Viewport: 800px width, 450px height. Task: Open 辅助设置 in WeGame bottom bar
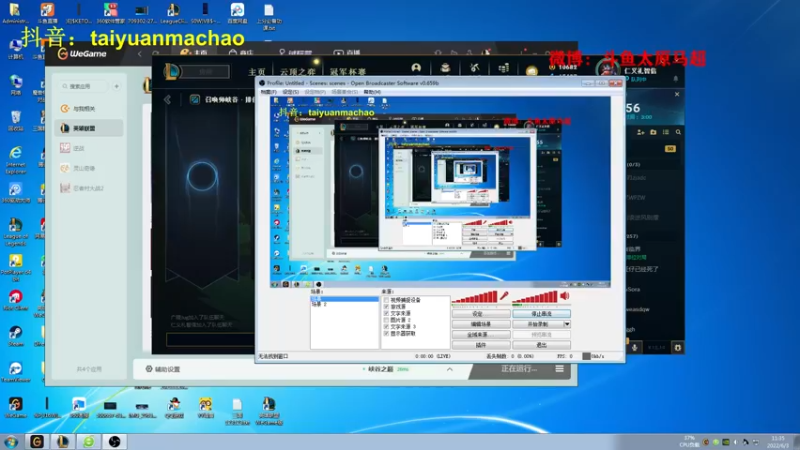(163, 369)
